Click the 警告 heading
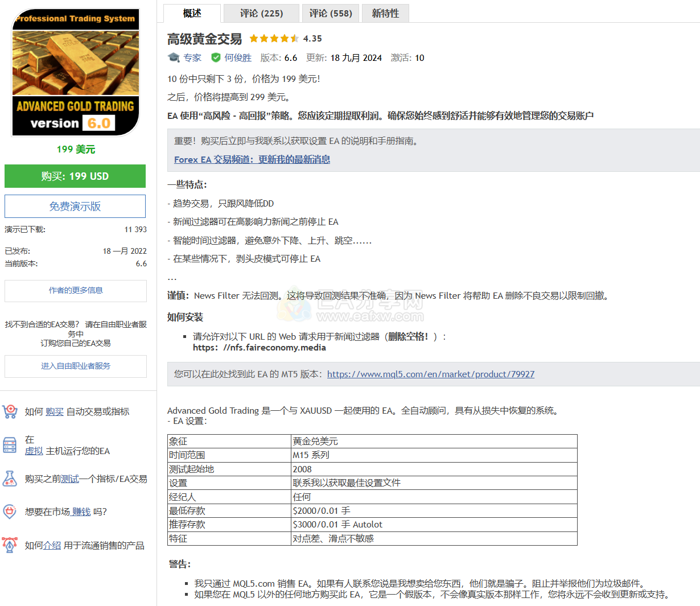The image size is (700, 606). coord(180,564)
